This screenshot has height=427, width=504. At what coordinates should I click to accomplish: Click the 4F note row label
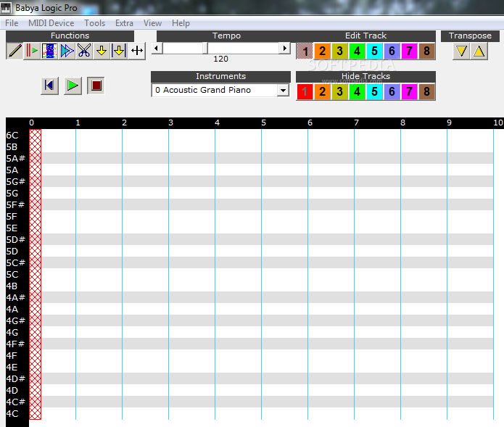(x=12, y=356)
